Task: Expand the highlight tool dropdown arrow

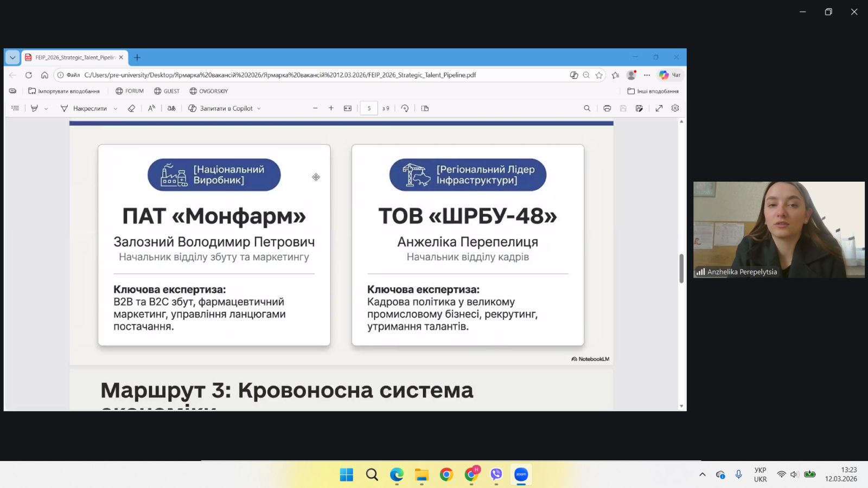Action: [x=46, y=108]
